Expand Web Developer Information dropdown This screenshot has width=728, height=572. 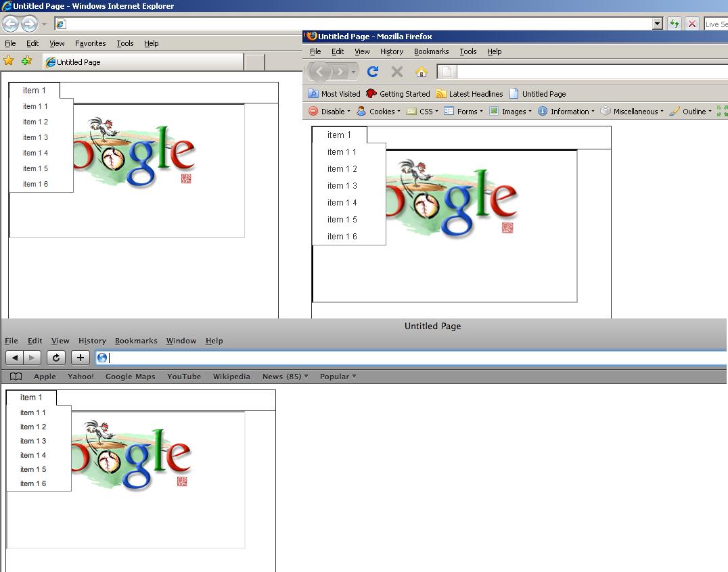point(566,112)
